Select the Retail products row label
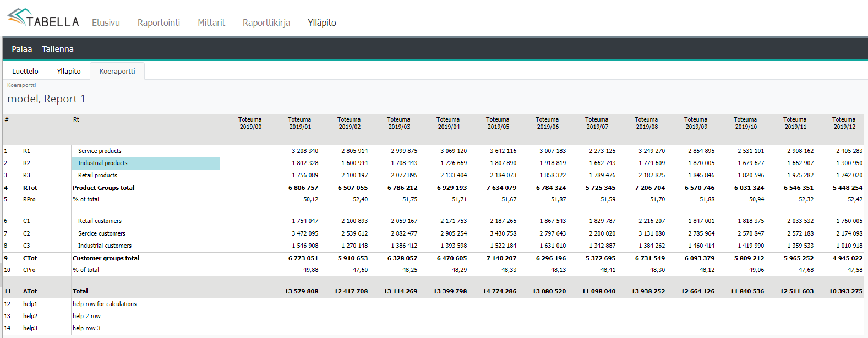Screen dimensions: 868x338 97,175
